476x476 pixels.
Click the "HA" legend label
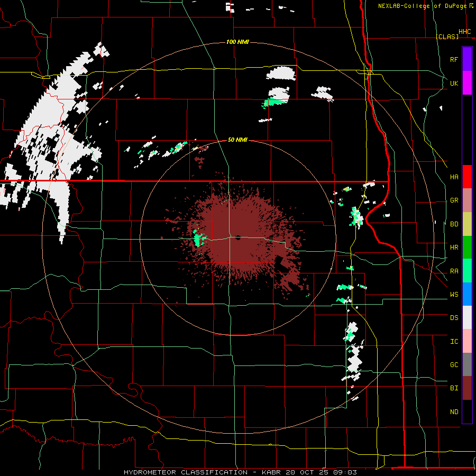pos(454,177)
